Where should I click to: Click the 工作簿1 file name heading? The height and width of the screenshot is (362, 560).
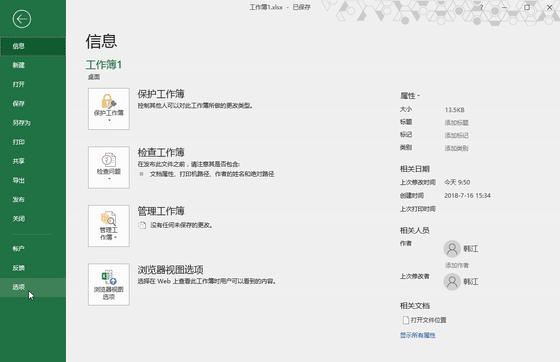pos(104,65)
